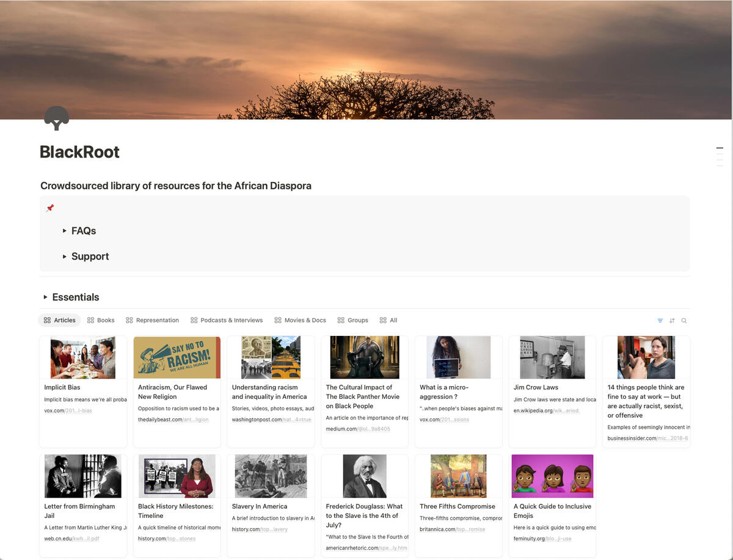Viewport: 733px width, 560px height.
Task: Expand the Support toggle
Action: coord(64,256)
